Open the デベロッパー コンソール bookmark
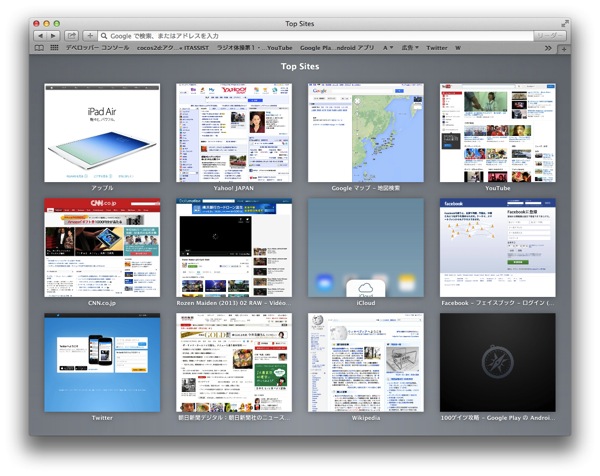600x476 pixels. pyautogui.click(x=97, y=48)
